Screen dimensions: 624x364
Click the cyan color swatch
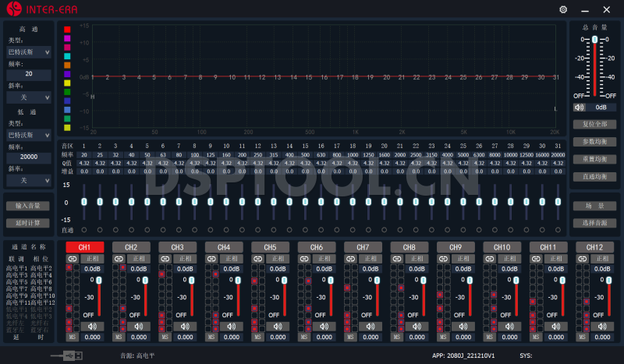(67, 56)
